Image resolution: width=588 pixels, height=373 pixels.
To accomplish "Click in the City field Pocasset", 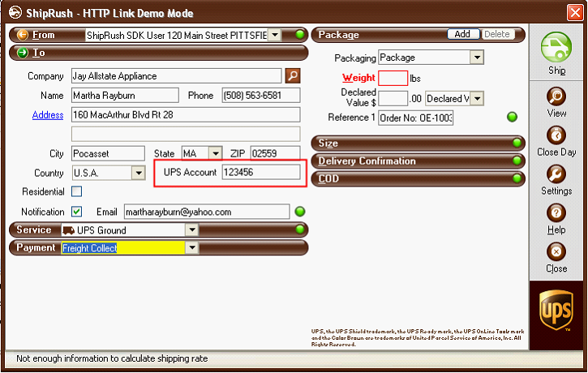I will click(108, 153).
